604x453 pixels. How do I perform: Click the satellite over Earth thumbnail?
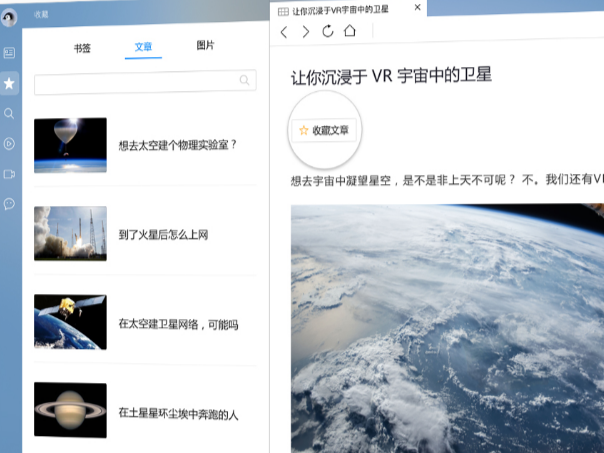[70, 322]
